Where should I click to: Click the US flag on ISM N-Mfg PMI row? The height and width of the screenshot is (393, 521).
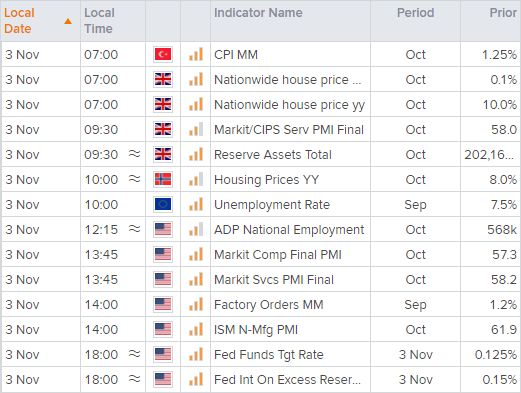coord(163,329)
